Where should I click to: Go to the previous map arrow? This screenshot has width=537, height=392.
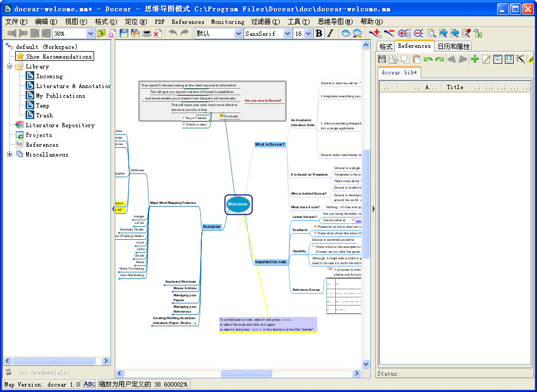(x=11, y=33)
